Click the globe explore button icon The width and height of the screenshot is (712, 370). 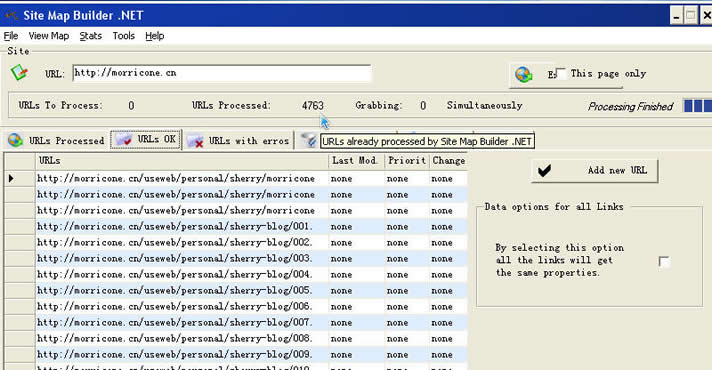coord(524,74)
